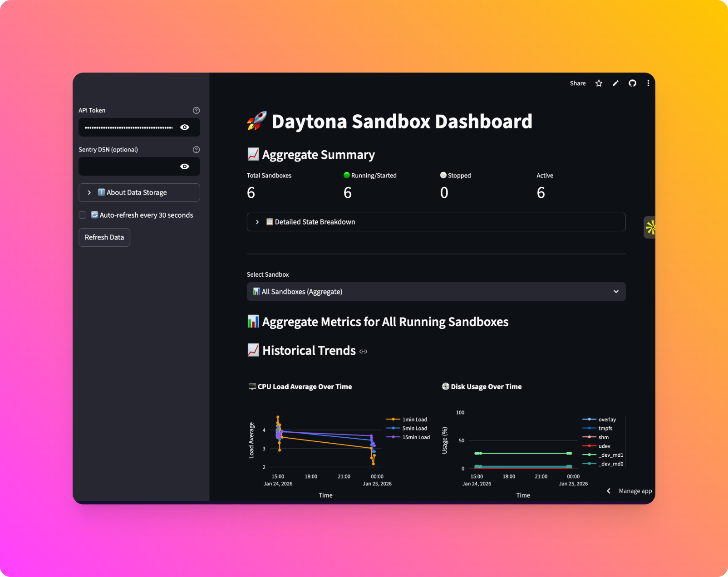
Task: Enable auto-refresh every 30 seconds checkbox
Action: (x=83, y=215)
